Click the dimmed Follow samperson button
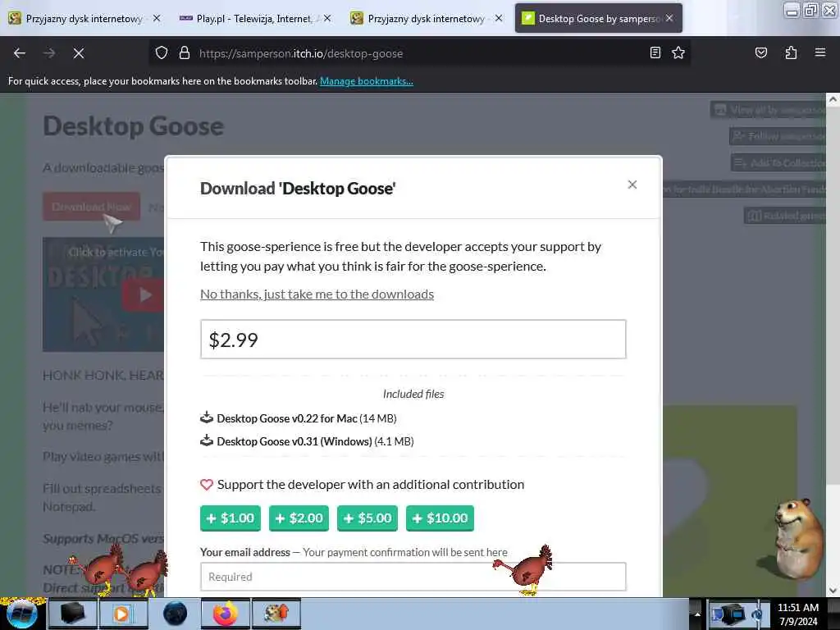This screenshot has height=630, width=840. tap(778, 136)
